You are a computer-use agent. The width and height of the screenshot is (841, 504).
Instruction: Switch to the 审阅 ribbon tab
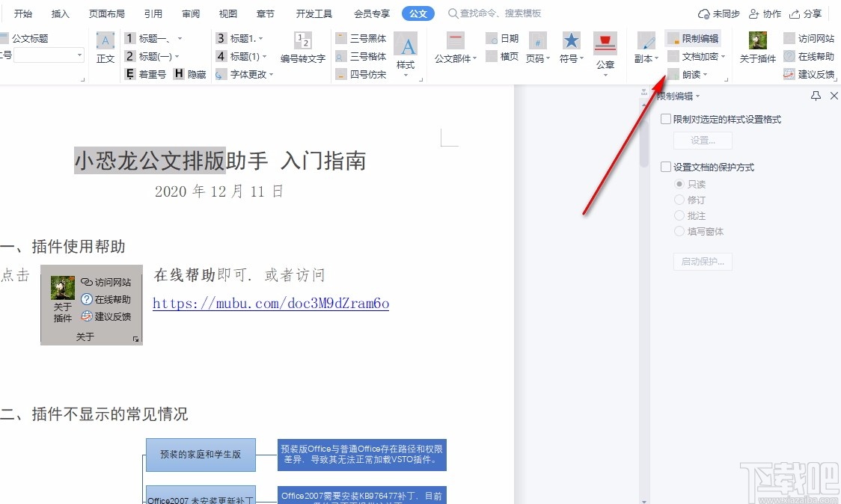point(190,13)
